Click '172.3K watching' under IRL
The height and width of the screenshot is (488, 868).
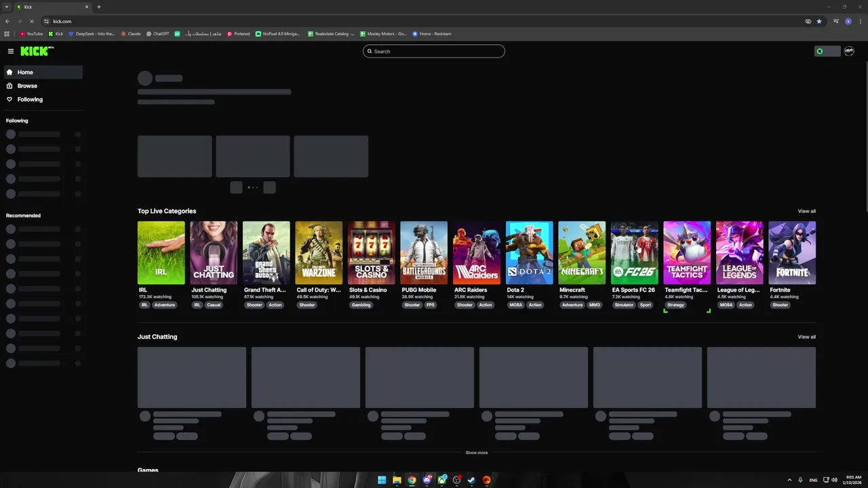coord(155,297)
